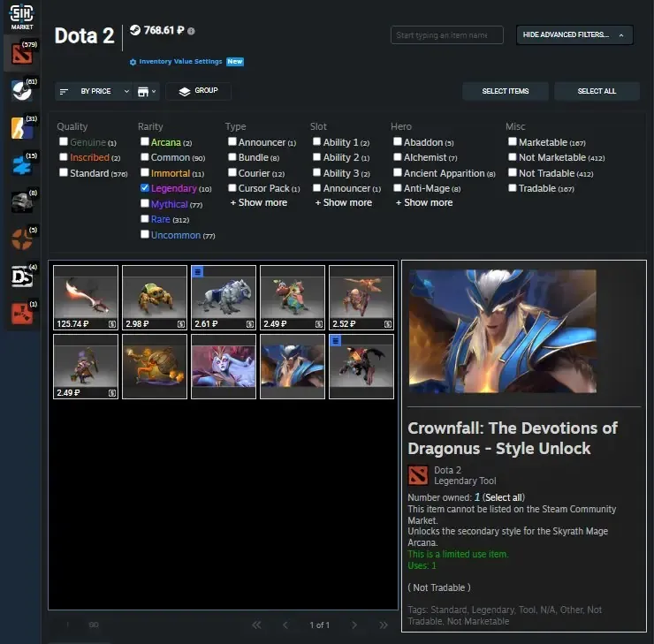Check the Anti-Mage hero filter
The image size is (654, 644).
click(398, 188)
